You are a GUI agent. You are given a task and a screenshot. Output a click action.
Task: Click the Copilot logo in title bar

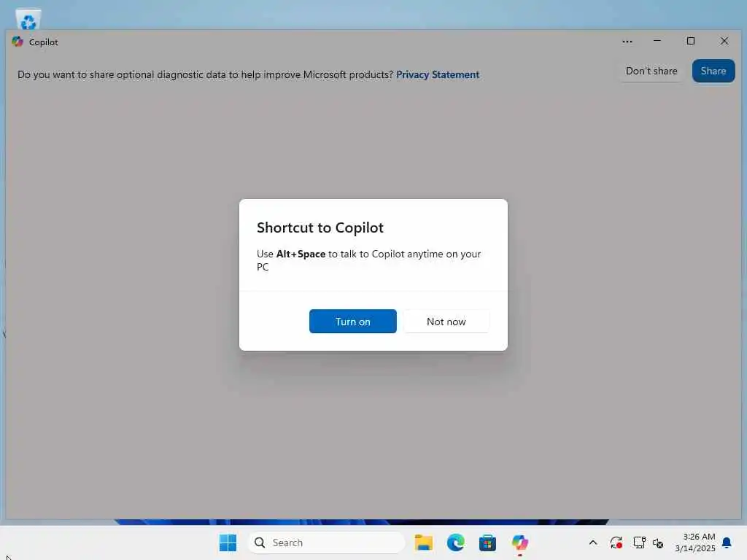18,42
